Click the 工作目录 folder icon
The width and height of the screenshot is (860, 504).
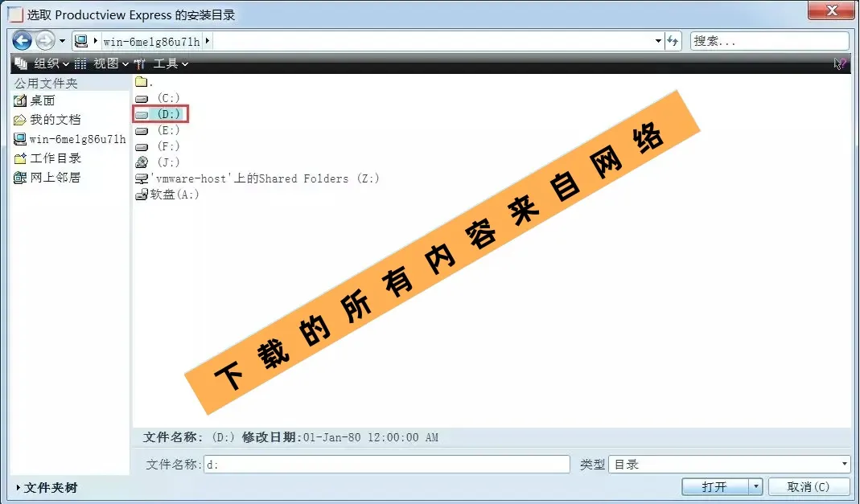(20, 159)
